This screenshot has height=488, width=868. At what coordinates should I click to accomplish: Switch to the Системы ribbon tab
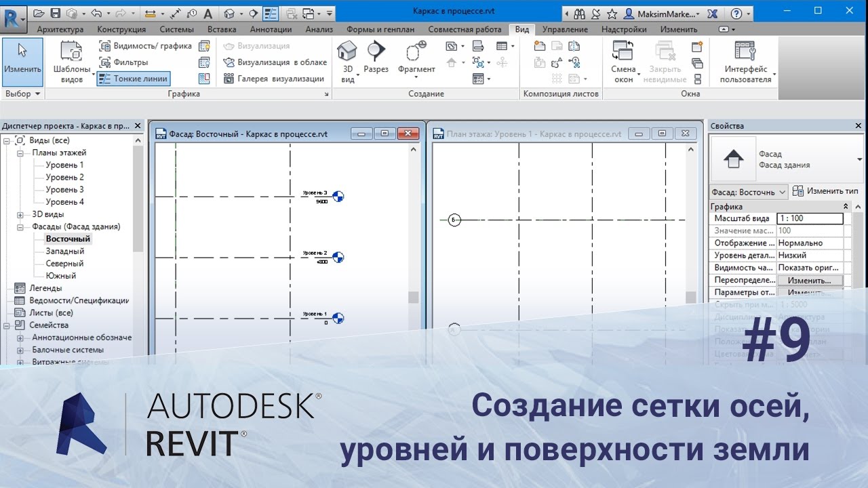coord(176,29)
